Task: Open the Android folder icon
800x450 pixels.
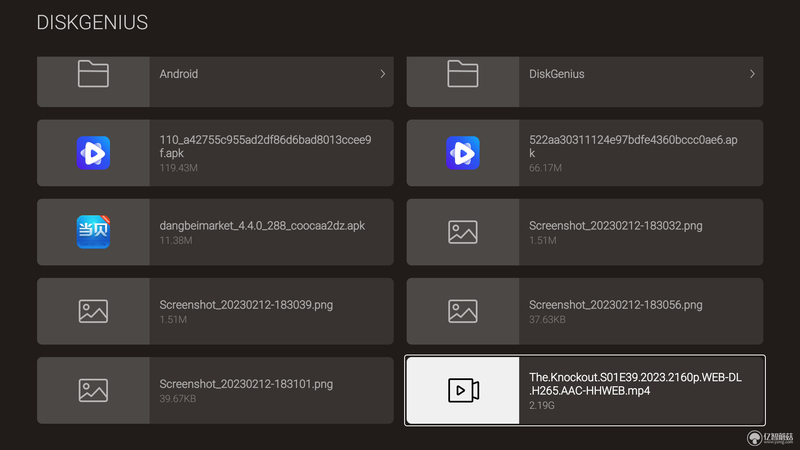Action: coord(93,74)
